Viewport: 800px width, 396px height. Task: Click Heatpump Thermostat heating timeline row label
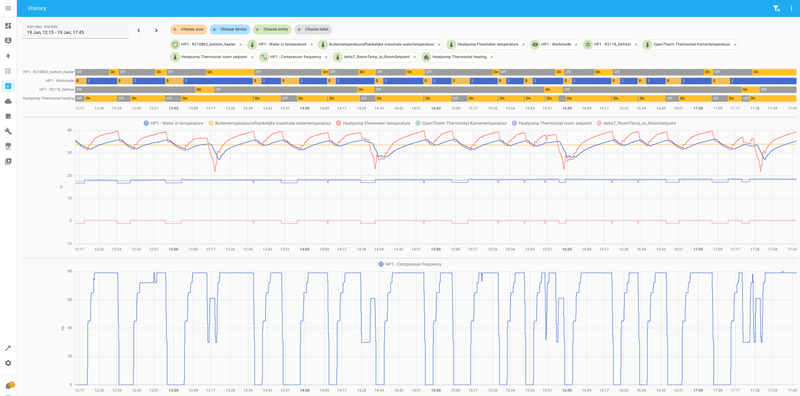[x=49, y=98]
